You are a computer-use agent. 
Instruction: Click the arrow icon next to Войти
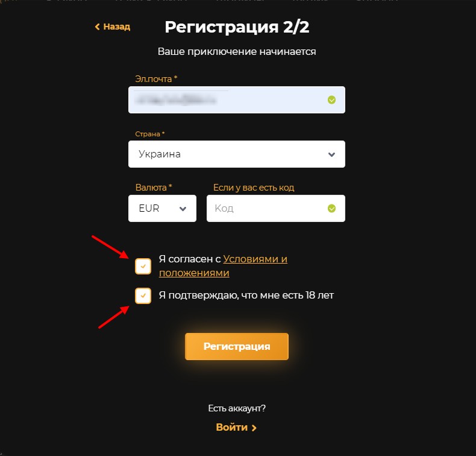click(x=254, y=428)
